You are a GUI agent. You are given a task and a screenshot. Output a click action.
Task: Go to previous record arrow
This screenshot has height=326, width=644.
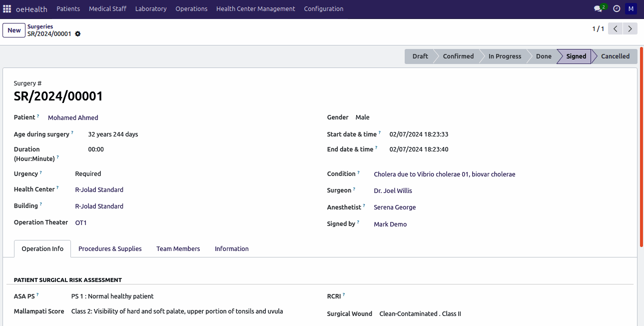[x=616, y=29]
